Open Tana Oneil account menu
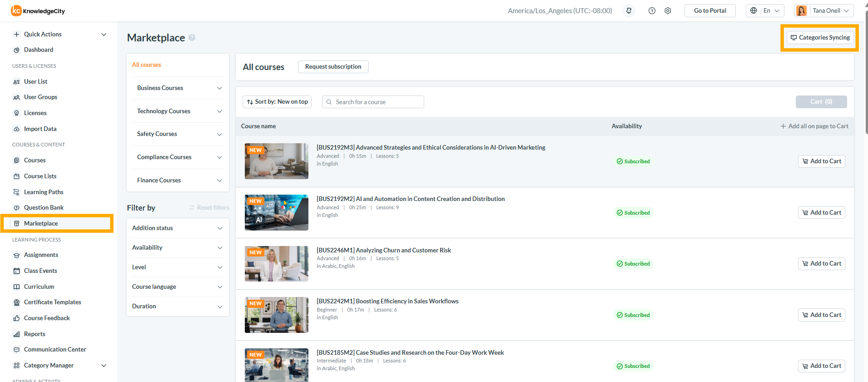The image size is (868, 382). click(x=824, y=10)
